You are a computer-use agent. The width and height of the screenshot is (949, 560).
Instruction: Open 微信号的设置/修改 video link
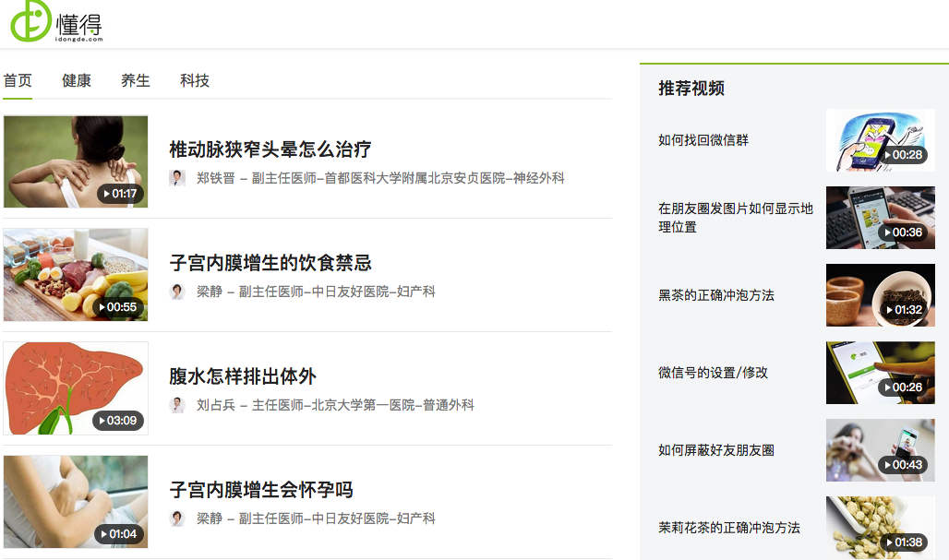click(713, 373)
